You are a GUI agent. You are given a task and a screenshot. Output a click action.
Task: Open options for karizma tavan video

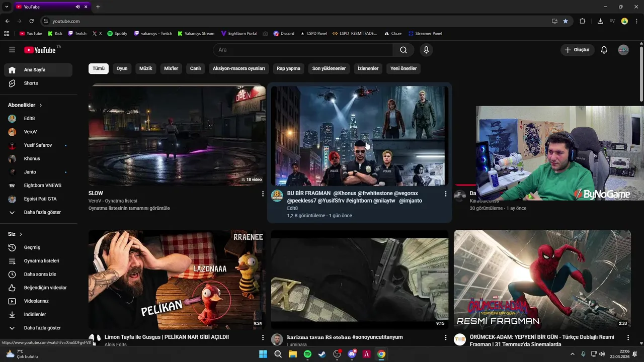(x=445, y=337)
